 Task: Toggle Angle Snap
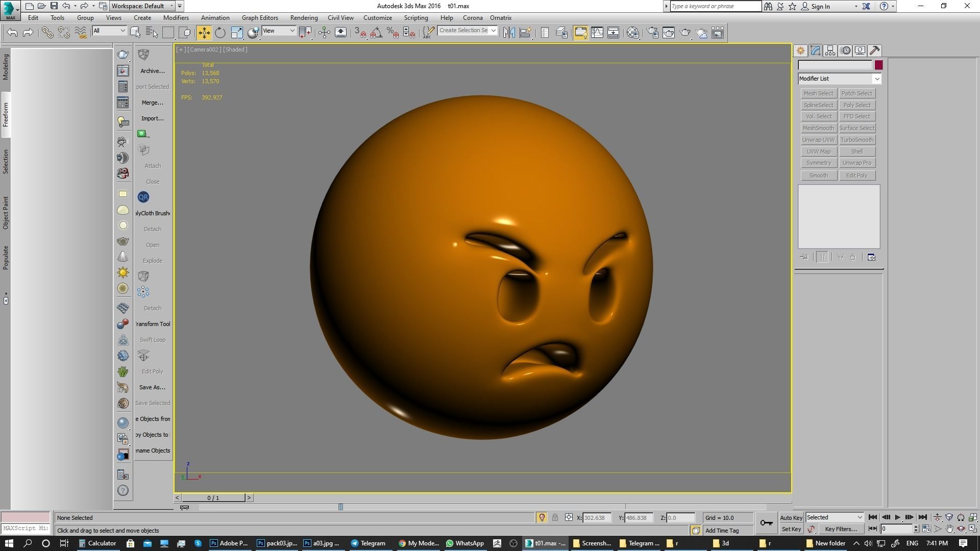(x=377, y=33)
